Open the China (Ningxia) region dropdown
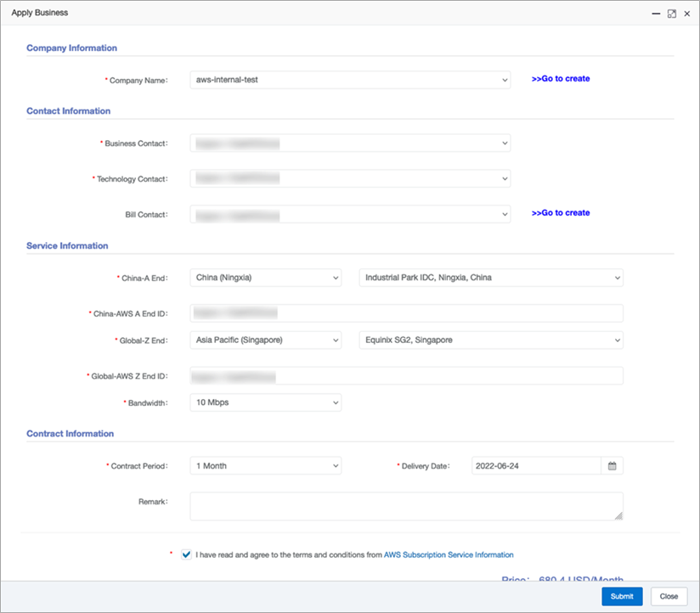 pos(266,278)
